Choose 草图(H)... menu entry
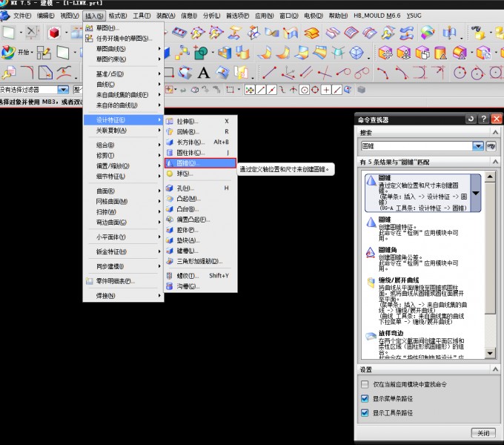The height and width of the screenshot is (445, 504). [x=124, y=28]
